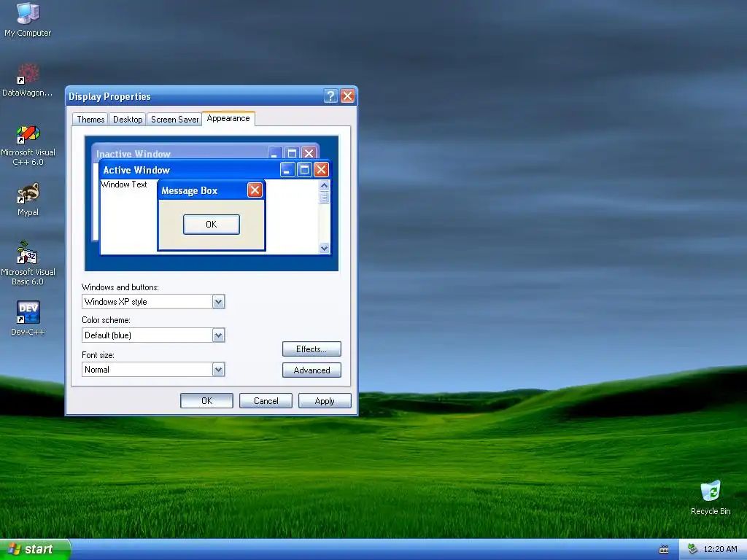Expand the Font size dropdown
747x560 pixels.
pos(218,370)
